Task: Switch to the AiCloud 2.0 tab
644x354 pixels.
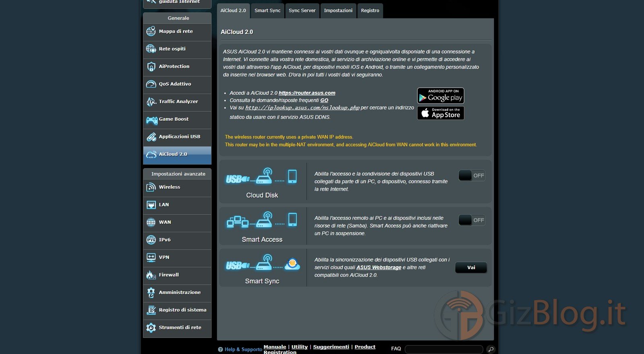Action: [233, 11]
